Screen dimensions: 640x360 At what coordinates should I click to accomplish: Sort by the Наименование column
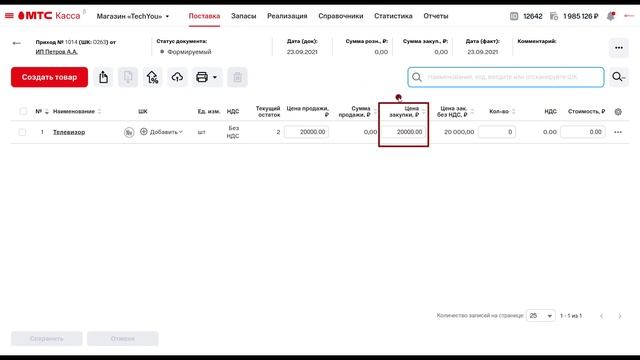(100, 111)
